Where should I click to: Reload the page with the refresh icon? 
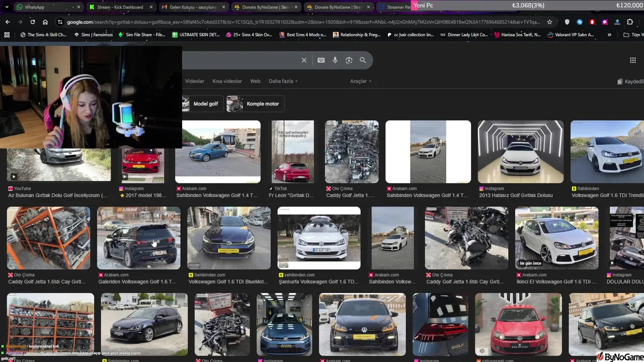(33, 22)
